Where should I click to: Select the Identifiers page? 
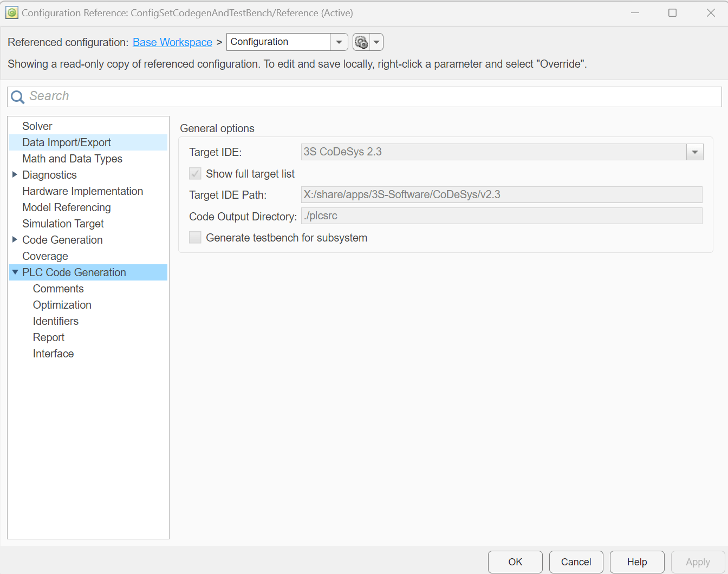(56, 321)
